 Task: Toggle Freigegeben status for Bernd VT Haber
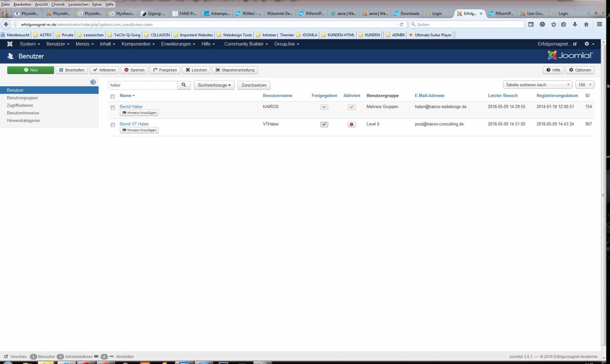pyautogui.click(x=324, y=124)
